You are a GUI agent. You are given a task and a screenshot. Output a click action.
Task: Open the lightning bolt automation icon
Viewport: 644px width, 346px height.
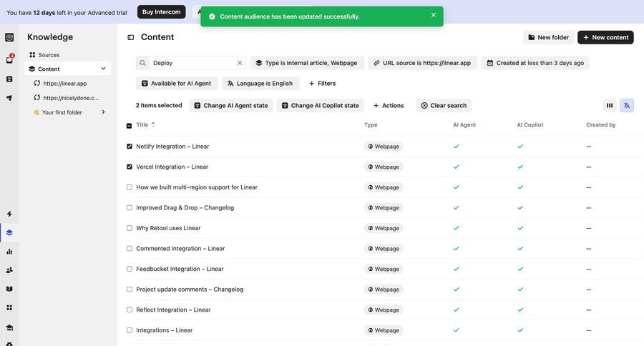(x=9, y=214)
